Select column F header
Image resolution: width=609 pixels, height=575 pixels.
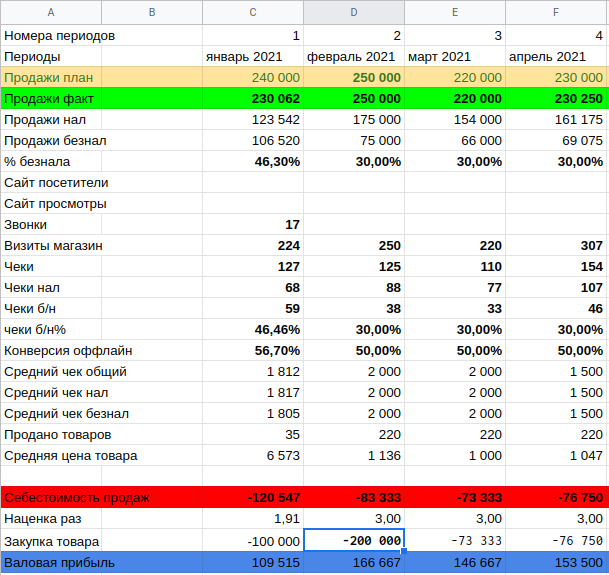pos(557,12)
